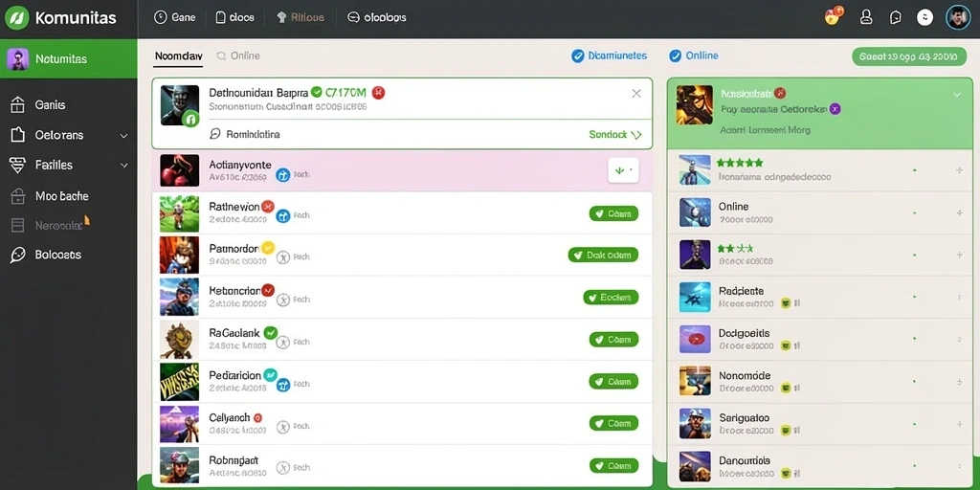The height and width of the screenshot is (490, 980).
Task: Toggle the Online checkbox in header
Action: click(675, 56)
